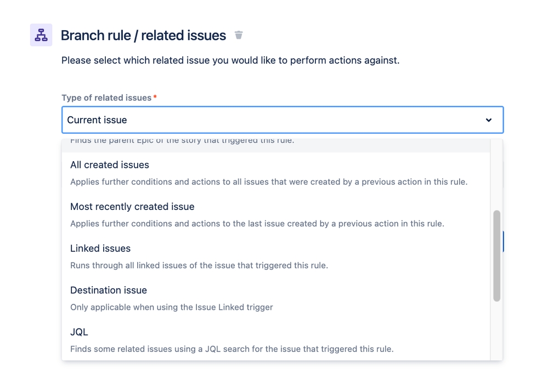This screenshot has width=548, height=392.
Task: Select the 'Linked issues' option
Action: pos(100,248)
